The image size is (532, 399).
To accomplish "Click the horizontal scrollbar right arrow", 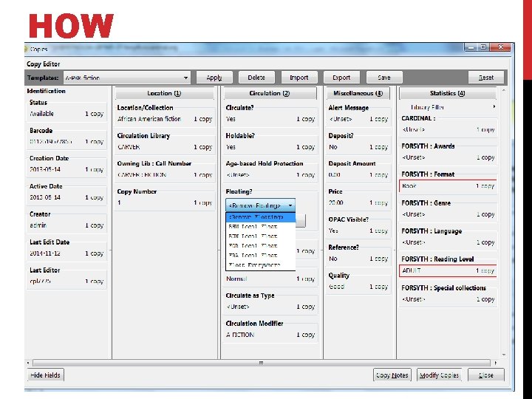I will click(x=495, y=363).
